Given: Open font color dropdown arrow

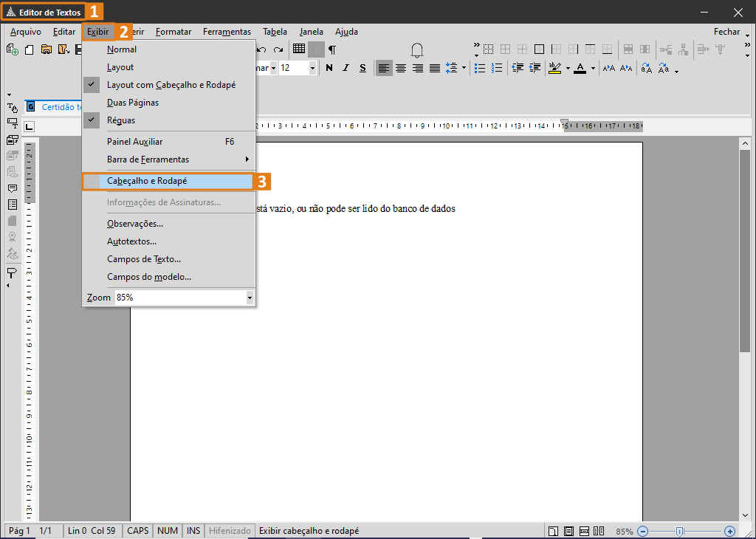Looking at the screenshot, I should [x=593, y=68].
